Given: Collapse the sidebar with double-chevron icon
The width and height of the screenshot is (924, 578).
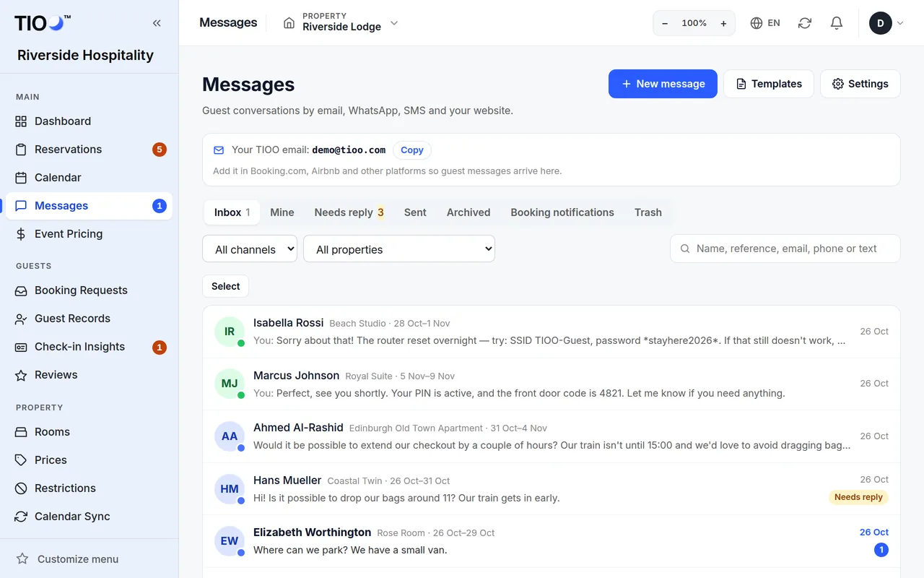Looking at the screenshot, I should (x=157, y=23).
